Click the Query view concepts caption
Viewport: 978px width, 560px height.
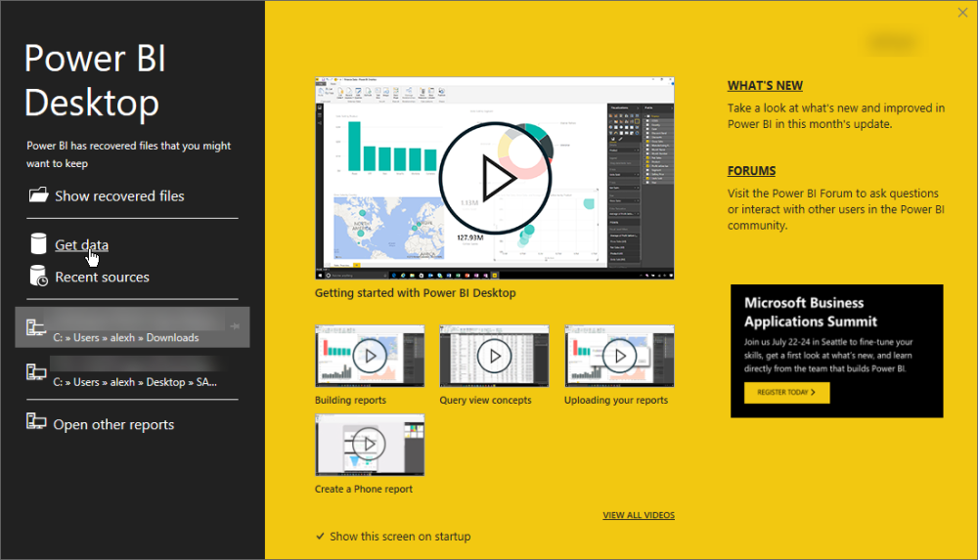pyautogui.click(x=485, y=401)
